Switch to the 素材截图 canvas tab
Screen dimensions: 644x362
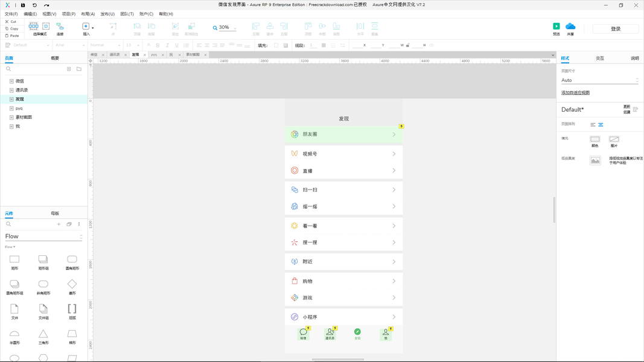193,54
